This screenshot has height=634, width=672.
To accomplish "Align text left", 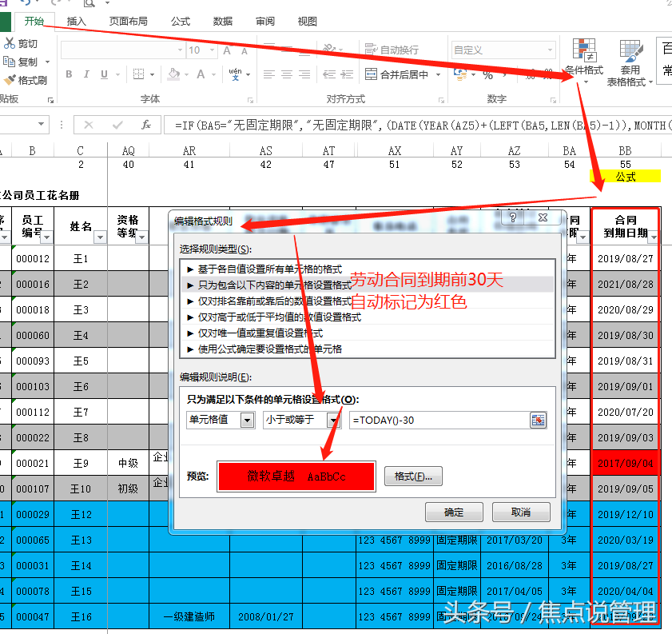I will click(x=268, y=74).
